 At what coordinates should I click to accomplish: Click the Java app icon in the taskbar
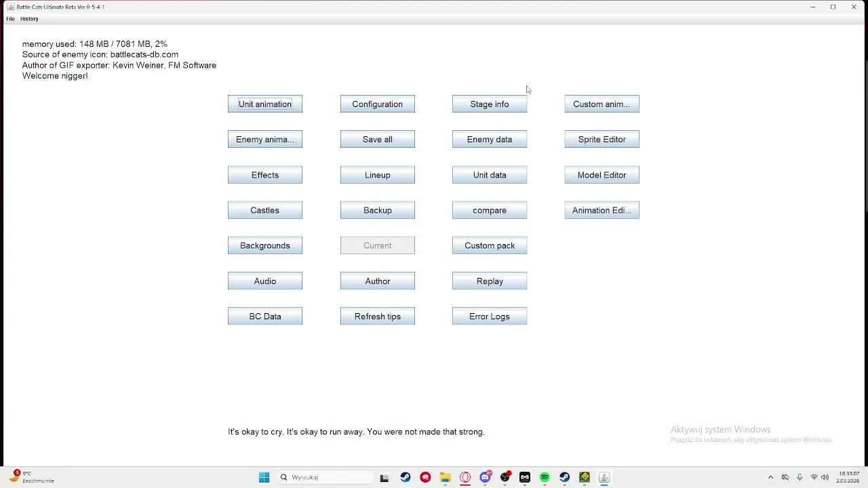(604, 477)
